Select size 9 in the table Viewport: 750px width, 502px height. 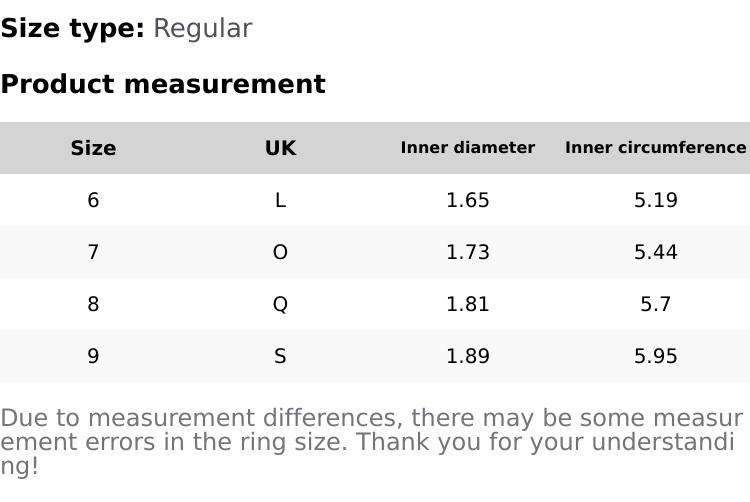pyautogui.click(x=93, y=356)
